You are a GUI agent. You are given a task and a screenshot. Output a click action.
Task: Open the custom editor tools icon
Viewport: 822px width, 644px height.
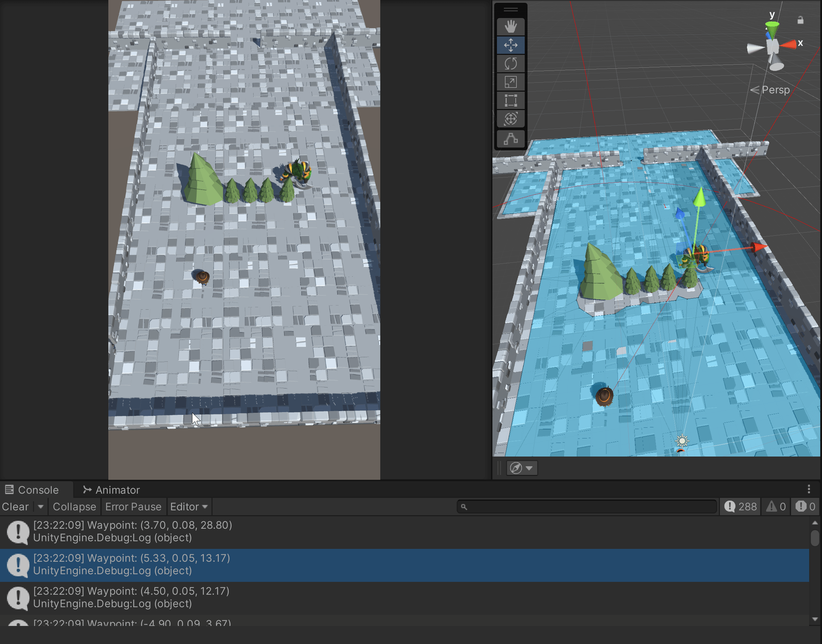click(x=510, y=139)
